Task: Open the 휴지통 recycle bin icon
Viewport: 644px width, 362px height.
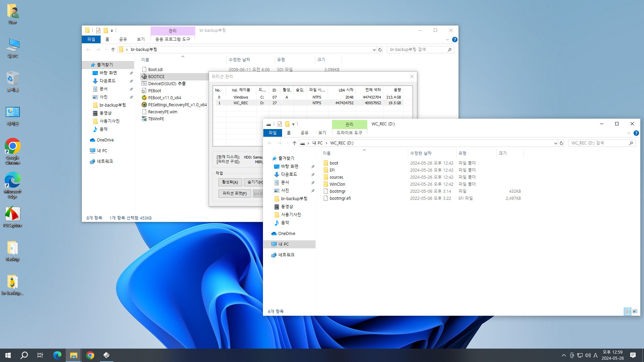Action: pos(13,81)
